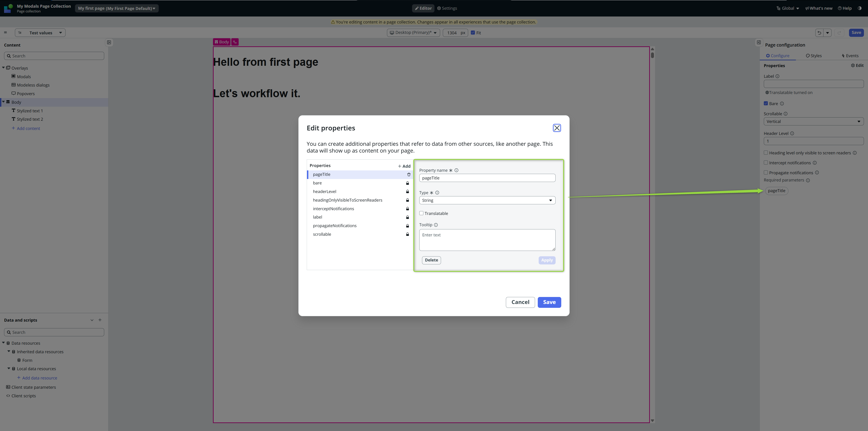This screenshot has width=868, height=431.
Task: Switch to the Styles tab
Action: coord(814,56)
